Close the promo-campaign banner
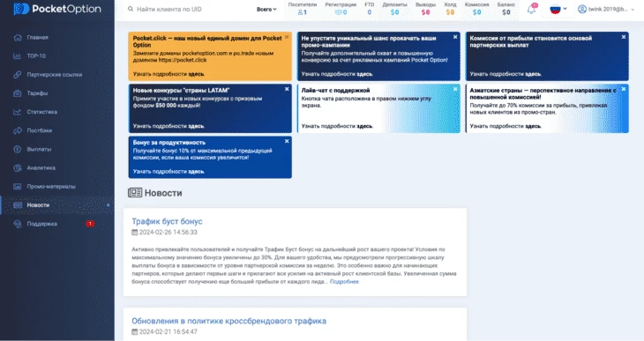The image size is (644, 341). click(455, 37)
